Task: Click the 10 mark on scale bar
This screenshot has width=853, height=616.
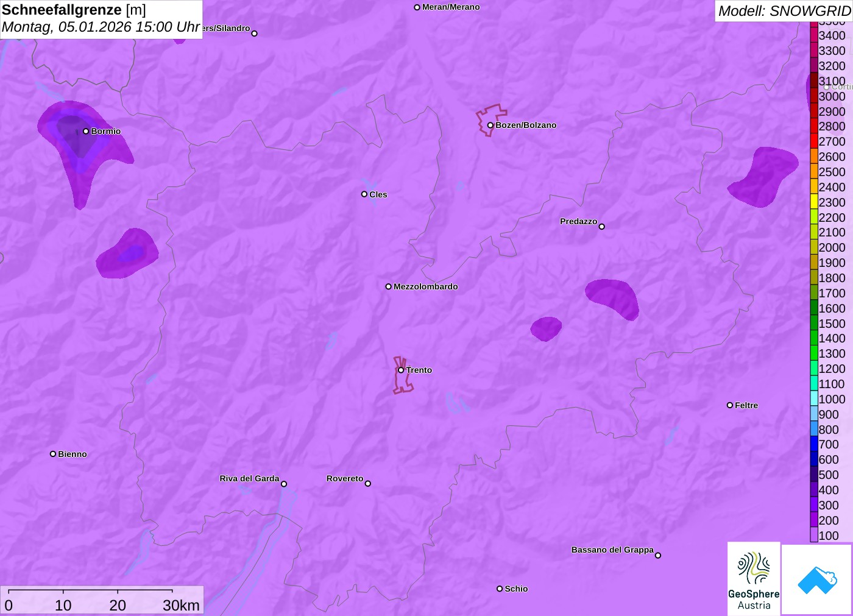Action: pos(63,606)
